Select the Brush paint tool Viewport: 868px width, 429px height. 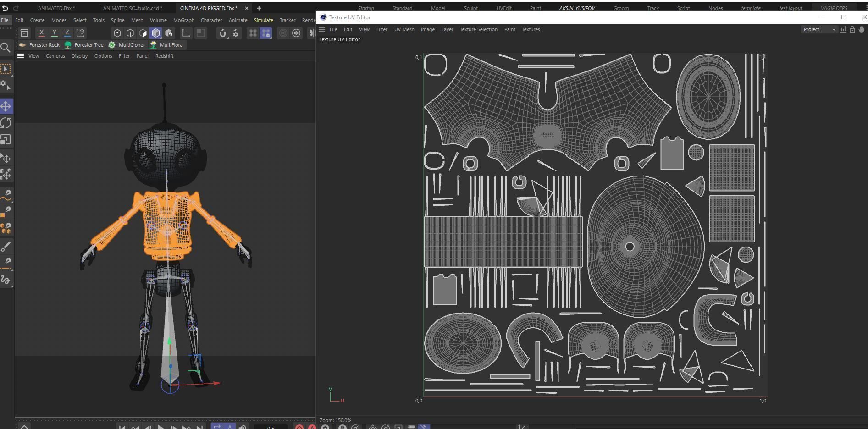(x=6, y=247)
